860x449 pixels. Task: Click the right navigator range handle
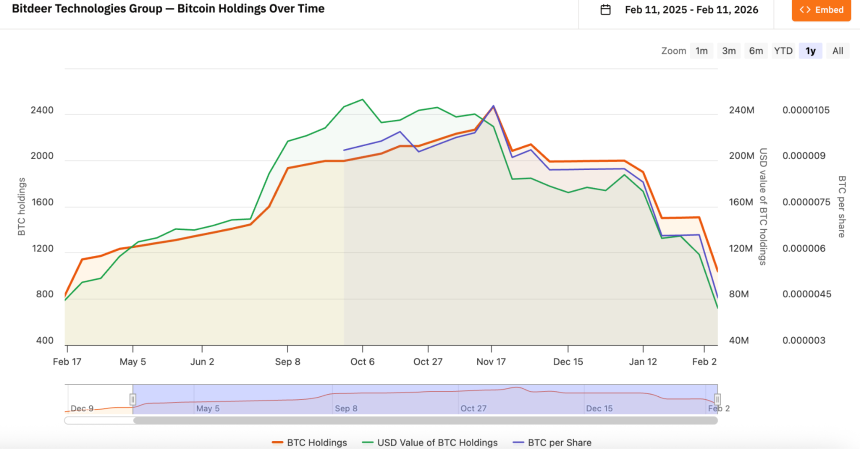[717, 399]
